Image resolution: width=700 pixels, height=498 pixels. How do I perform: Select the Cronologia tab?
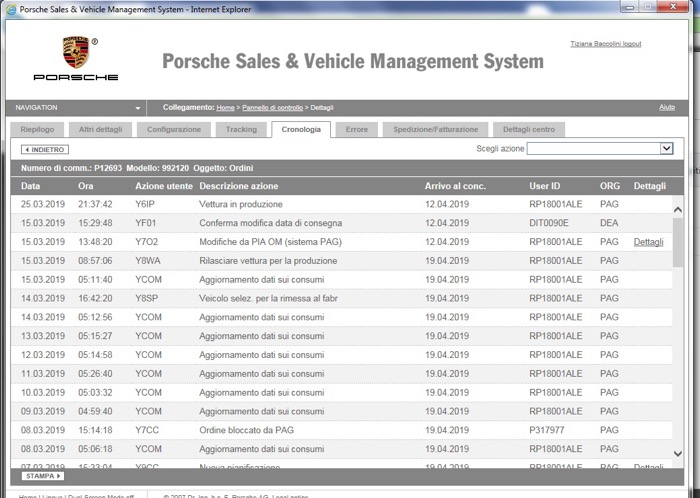click(x=301, y=129)
